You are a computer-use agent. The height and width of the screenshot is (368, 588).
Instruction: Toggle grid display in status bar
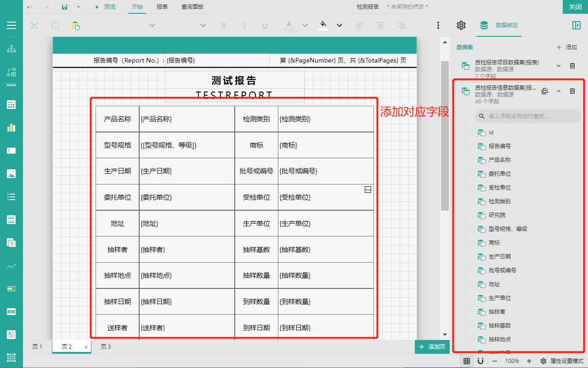coord(467,361)
